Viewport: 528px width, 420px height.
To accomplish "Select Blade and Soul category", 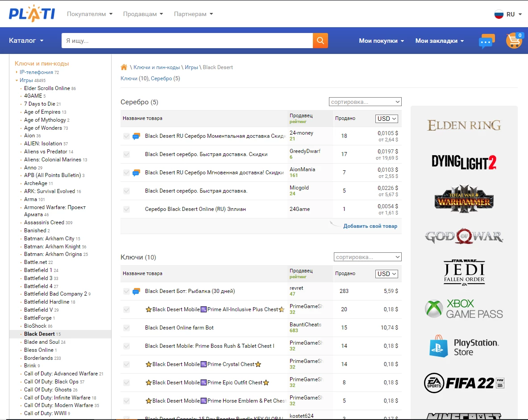I will tap(42, 342).
